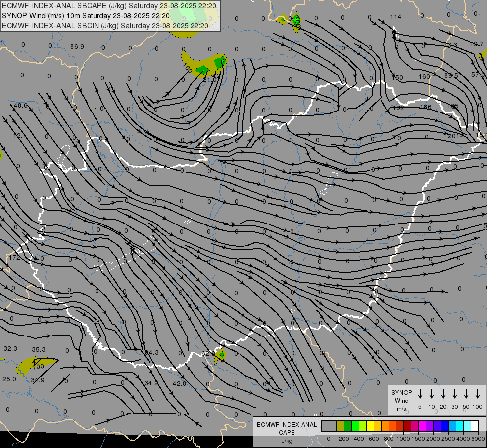The image size is (487, 448).
Task: Choose the dark red CAPE legend swatch
Action: tap(407, 426)
